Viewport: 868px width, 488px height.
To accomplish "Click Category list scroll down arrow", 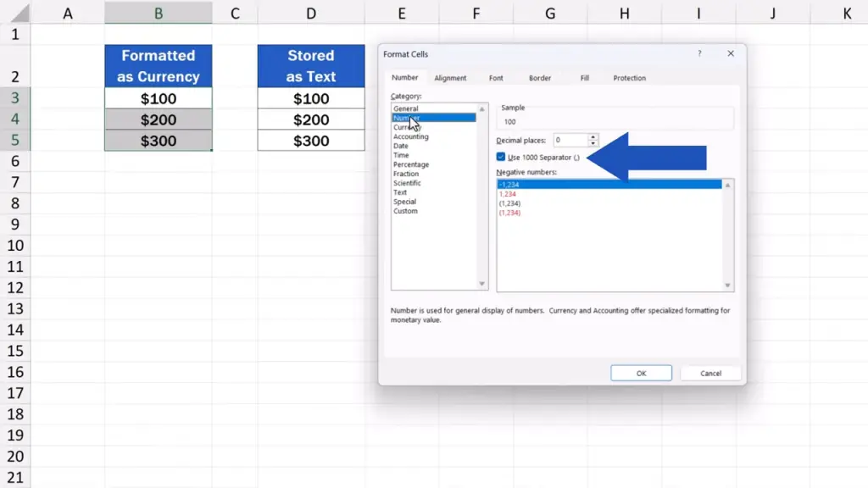I will point(482,284).
